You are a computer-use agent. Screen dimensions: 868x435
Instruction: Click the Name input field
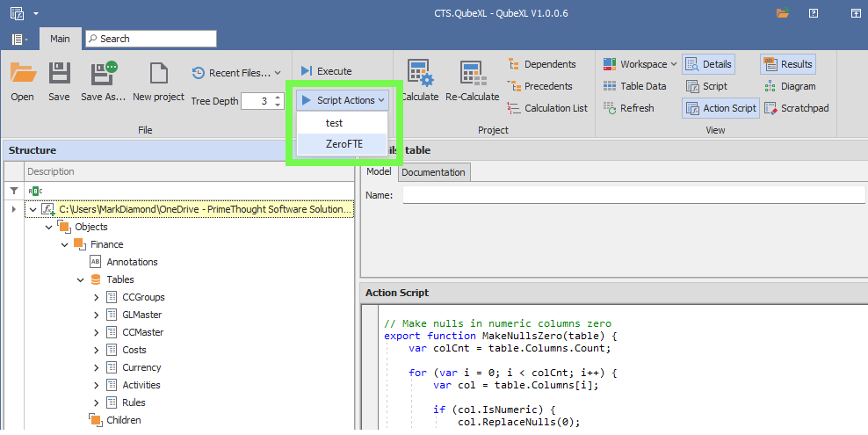(x=633, y=195)
